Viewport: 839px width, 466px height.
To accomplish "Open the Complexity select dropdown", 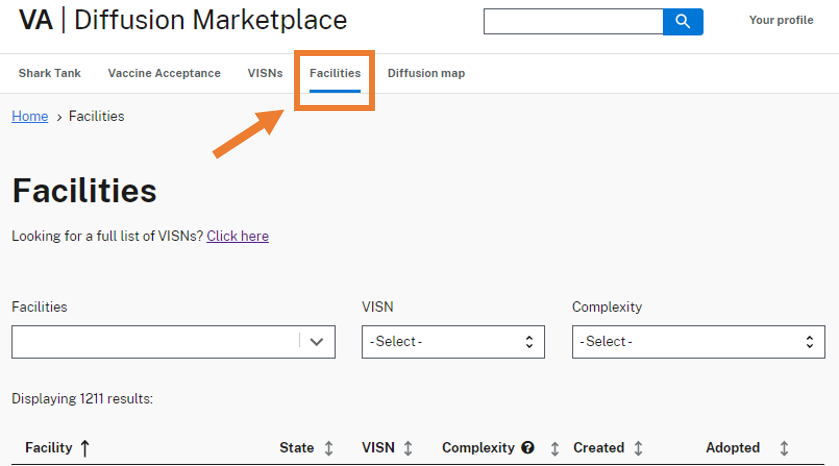I will point(698,342).
